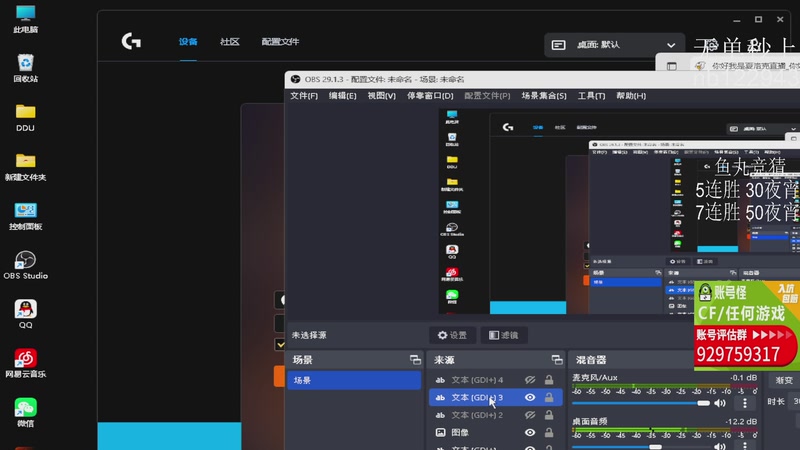Adjust the 桌面音频 volume slider
The height and width of the screenshot is (450, 800).
[x=641, y=447]
